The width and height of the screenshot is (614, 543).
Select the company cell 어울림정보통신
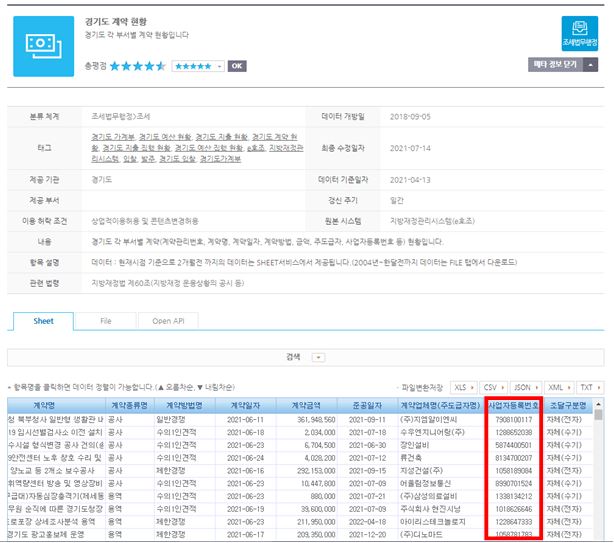[x=441, y=484]
